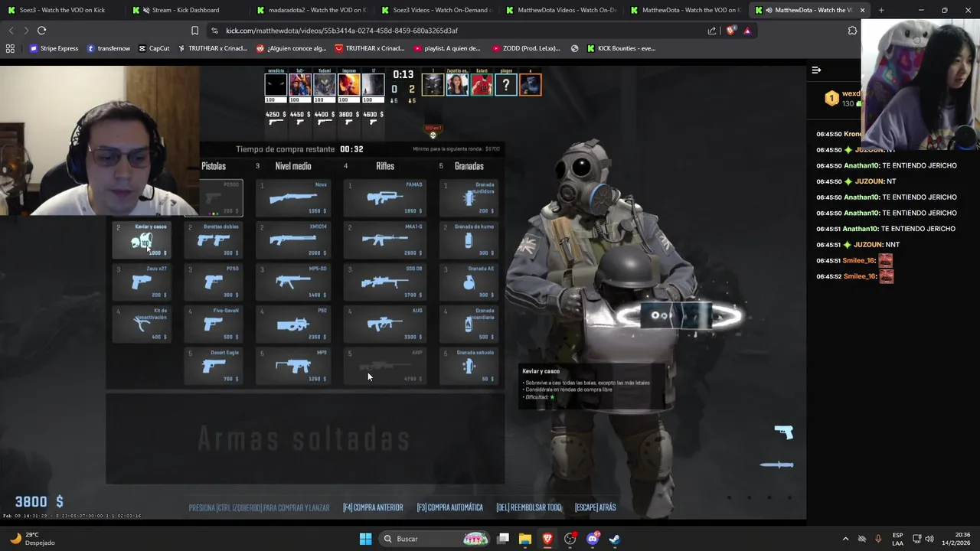This screenshot has height=551, width=980.
Task: Switch to MatthewDota Videos tab
Action: coord(560,10)
